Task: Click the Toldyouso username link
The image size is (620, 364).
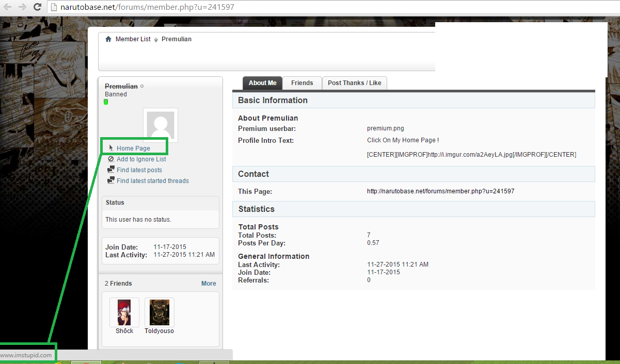Action: pyautogui.click(x=159, y=331)
